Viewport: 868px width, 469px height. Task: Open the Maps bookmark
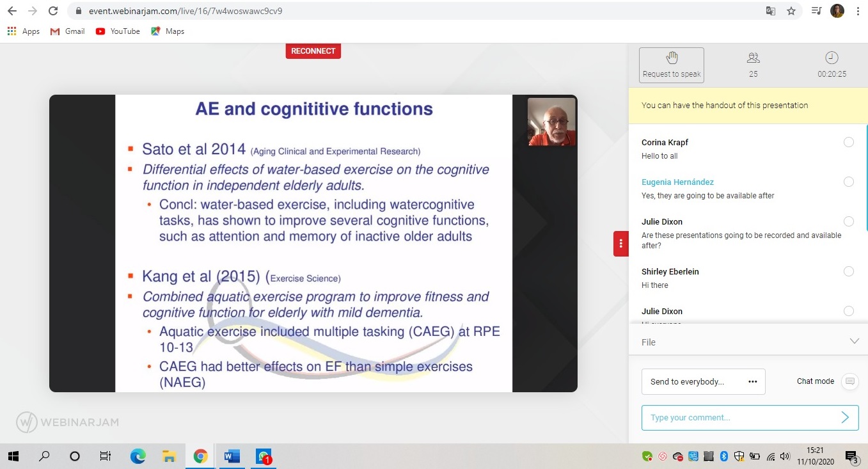168,31
